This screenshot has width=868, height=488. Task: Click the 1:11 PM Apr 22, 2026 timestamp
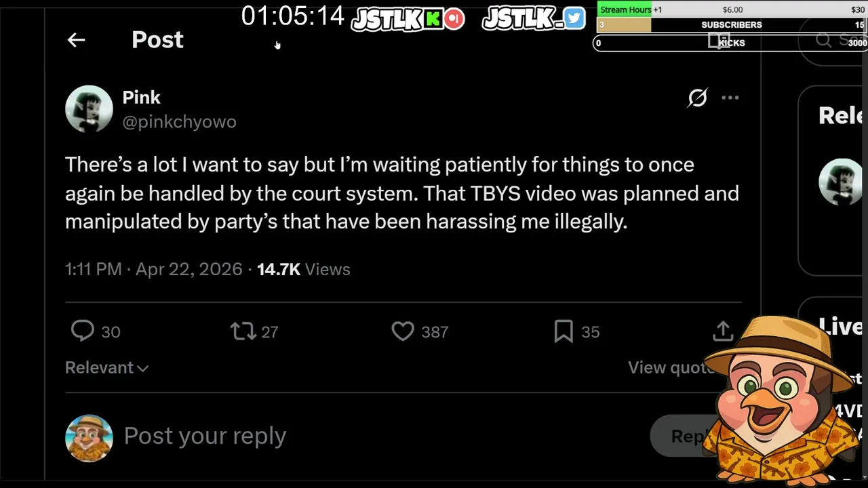[x=153, y=269]
